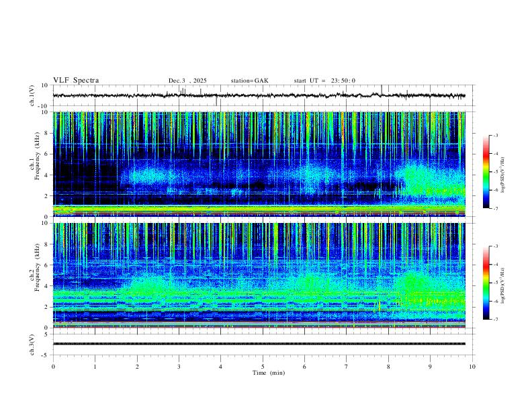Click the date text 'Dec. 3 , 2025'
This screenshot has height=411, width=532.
click(x=187, y=81)
